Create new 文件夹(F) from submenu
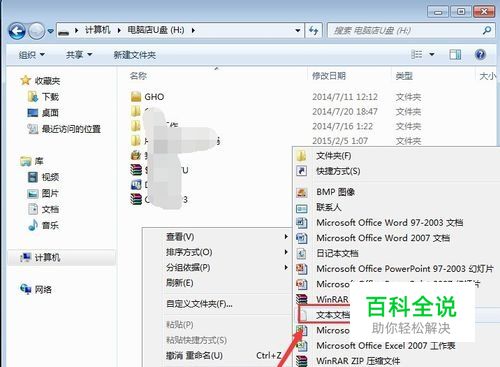This screenshot has width=500, height=367. pyautogui.click(x=397, y=156)
